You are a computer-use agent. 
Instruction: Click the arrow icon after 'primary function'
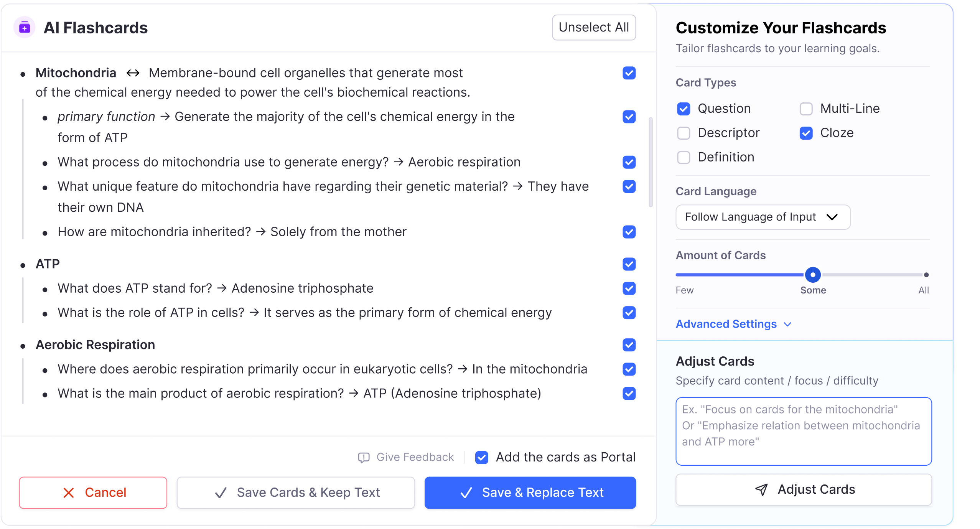pyautogui.click(x=165, y=117)
